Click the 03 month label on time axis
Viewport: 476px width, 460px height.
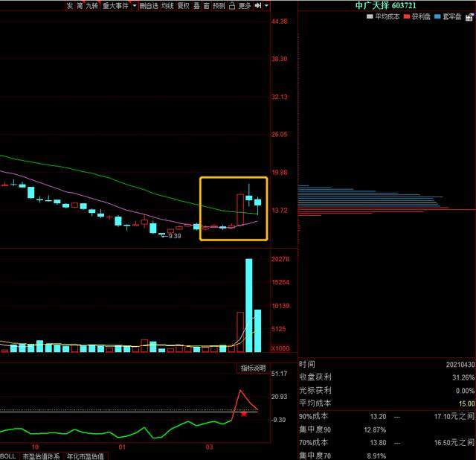(209, 447)
